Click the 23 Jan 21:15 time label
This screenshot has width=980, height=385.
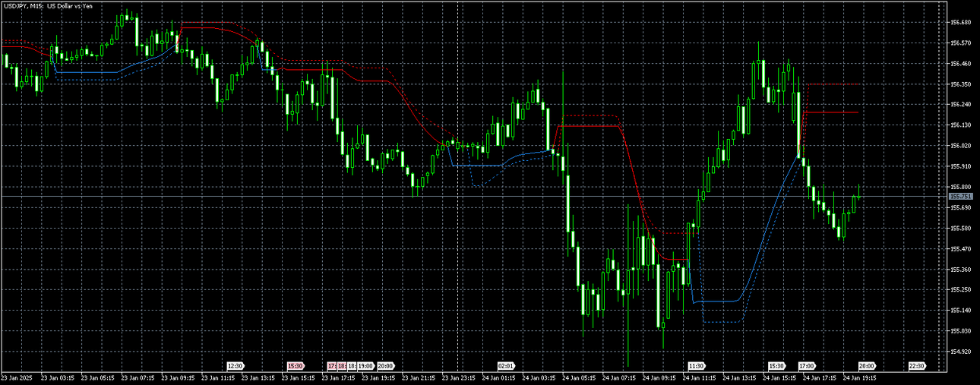[x=419, y=377]
